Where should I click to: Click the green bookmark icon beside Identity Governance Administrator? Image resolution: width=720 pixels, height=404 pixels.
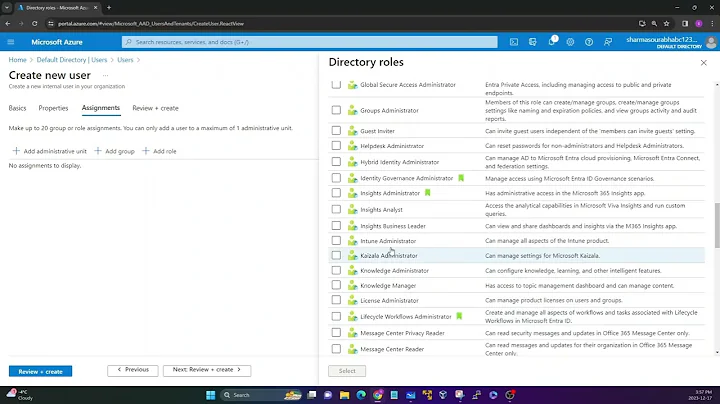tap(461, 178)
